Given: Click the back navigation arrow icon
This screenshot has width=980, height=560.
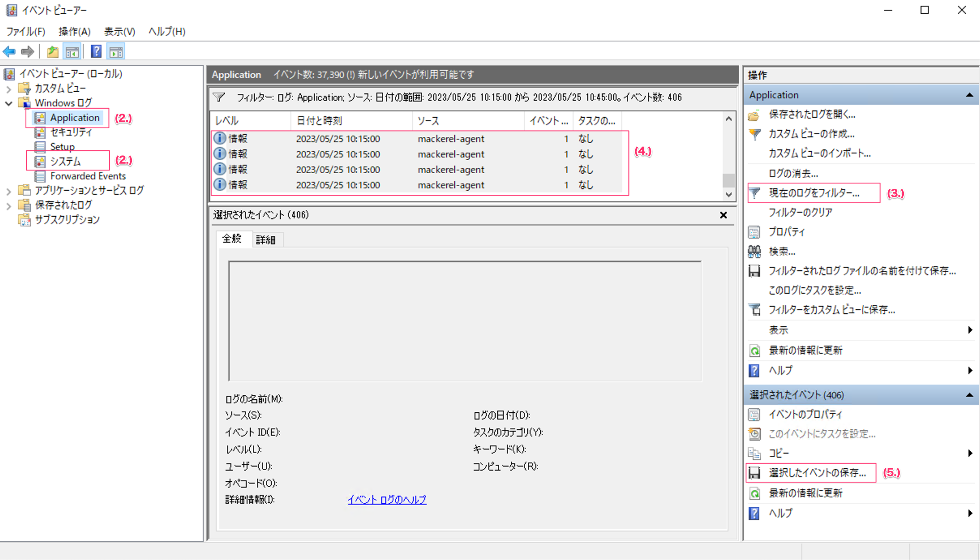Looking at the screenshot, I should coord(9,51).
